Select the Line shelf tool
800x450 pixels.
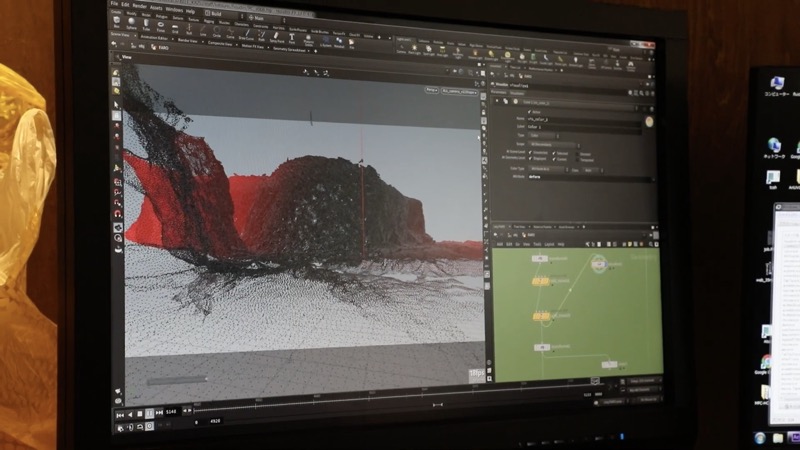[x=203, y=31]
